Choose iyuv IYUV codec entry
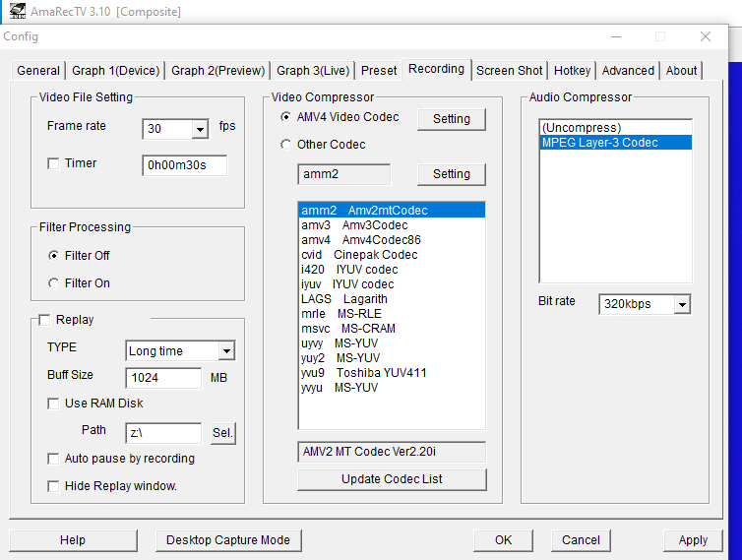Viewport: 742px width, 560px height. coord(392,284)
